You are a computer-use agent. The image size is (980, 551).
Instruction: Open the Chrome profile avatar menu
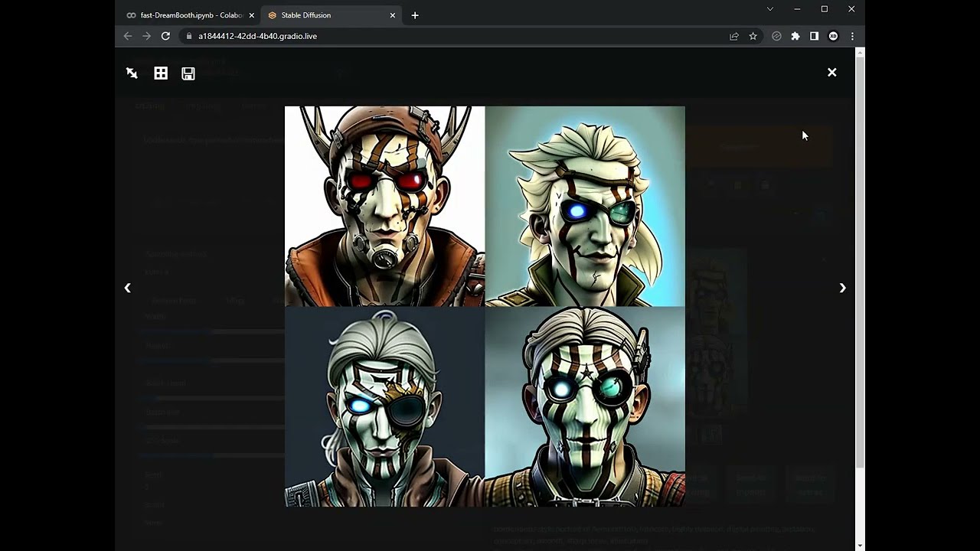click(x=833, y=36)
